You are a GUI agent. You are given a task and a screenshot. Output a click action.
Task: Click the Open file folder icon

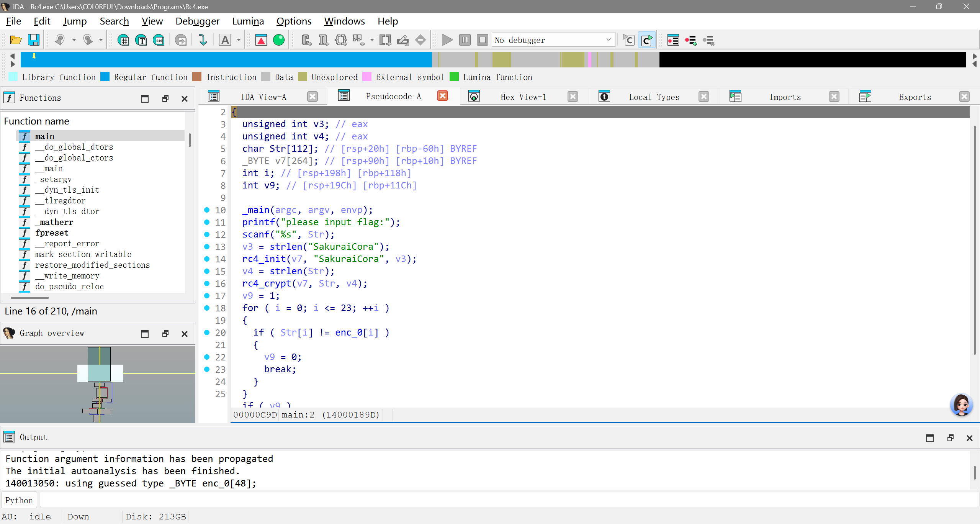(16, 40)
